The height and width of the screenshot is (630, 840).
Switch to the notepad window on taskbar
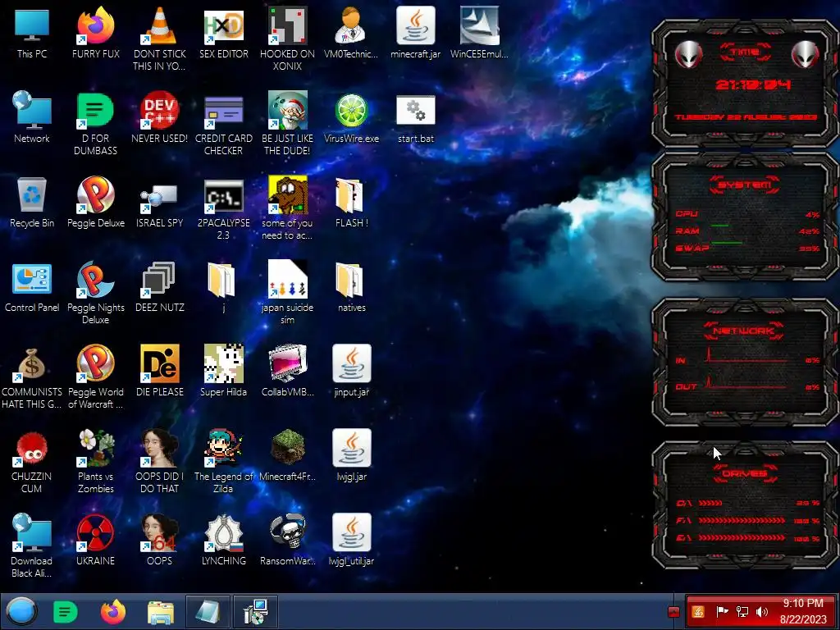(x=208, y=611)
